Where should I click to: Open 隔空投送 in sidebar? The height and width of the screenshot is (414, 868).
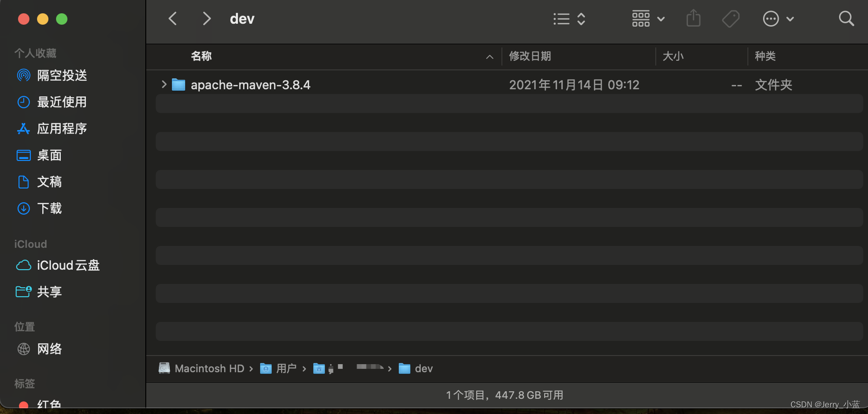tap(52, 75)
